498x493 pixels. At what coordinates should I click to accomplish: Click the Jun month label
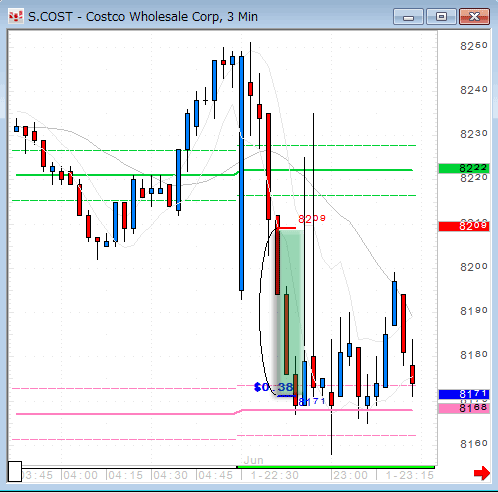[x=254, y=460]
